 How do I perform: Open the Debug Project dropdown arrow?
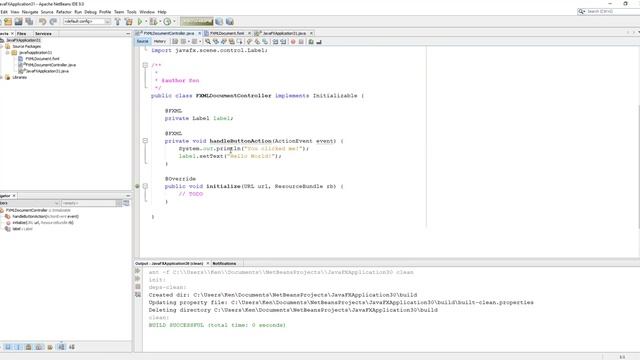pos(160,21)
